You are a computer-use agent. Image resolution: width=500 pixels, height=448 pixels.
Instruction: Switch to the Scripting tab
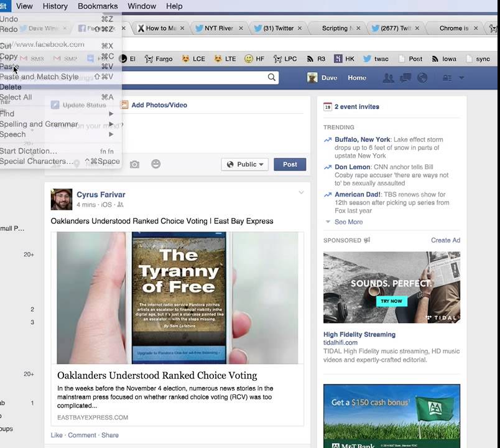click(336, 28)
